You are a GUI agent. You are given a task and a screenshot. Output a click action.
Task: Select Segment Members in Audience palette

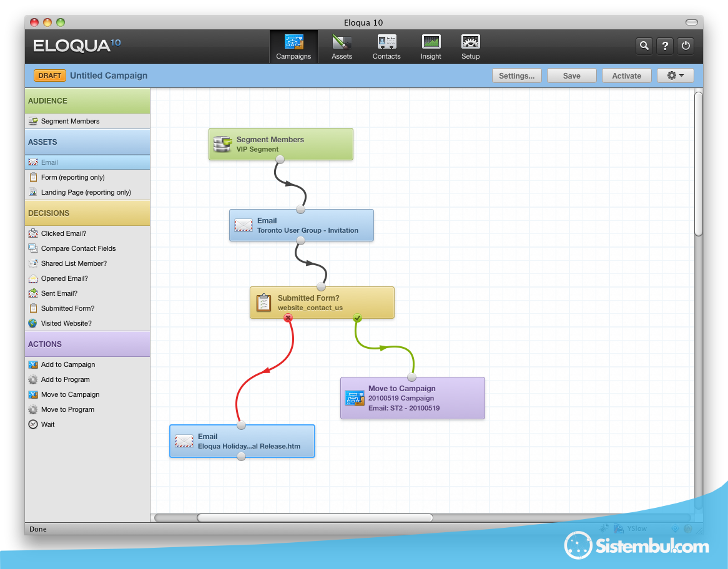(87, 121)
